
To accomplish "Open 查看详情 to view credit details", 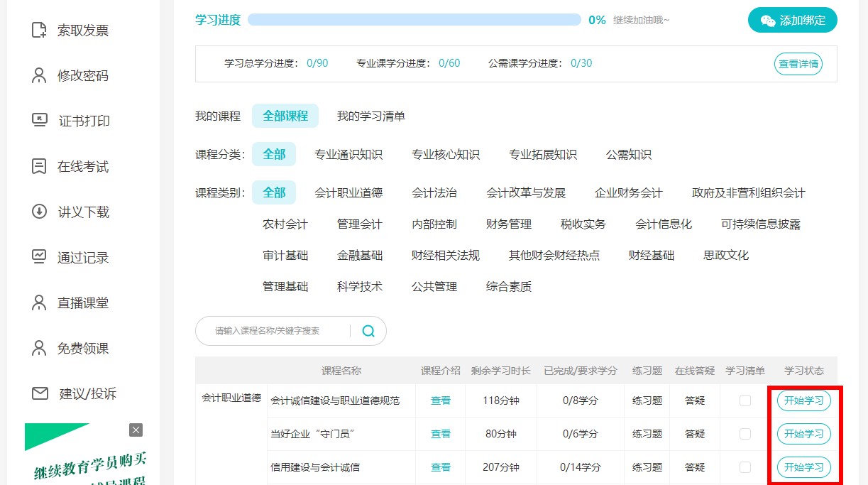I will pyautogui.click(x=798, y=63).
